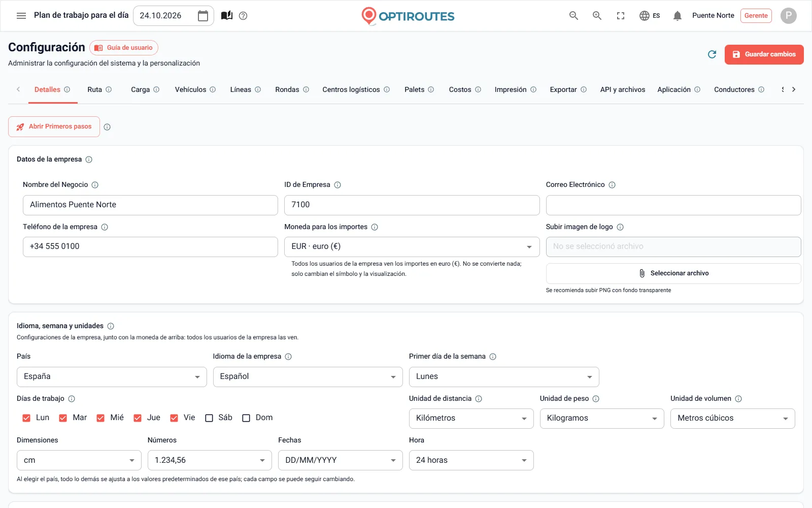This screenshot has width=812, height=508.
Task: Click info icon beside Moneda para los importes
Action: click(x=375, y=227)
